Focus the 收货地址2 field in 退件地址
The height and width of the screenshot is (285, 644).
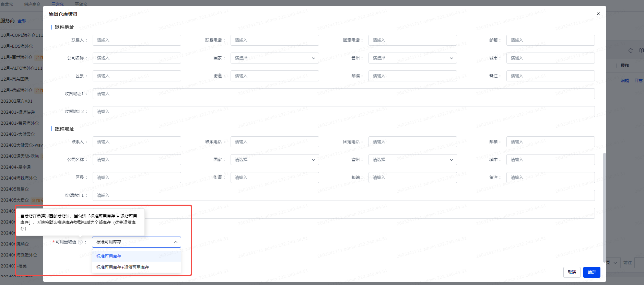[x=343, y=112]
